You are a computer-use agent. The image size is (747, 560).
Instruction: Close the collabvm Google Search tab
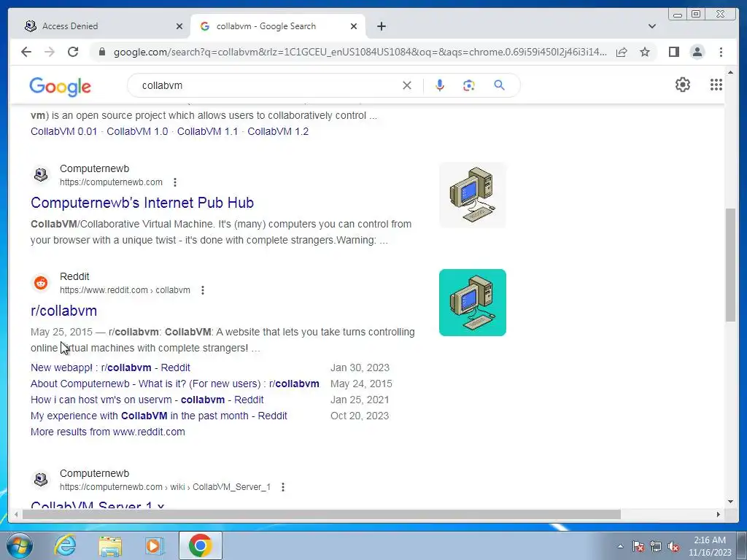point(354,26)
